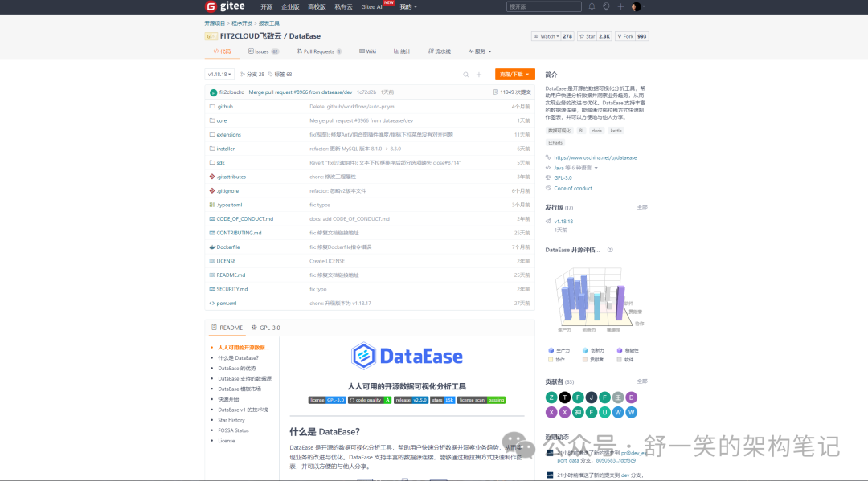Open the Watch dropdown
The image size is (868, 481).
[x=547, y=36]
